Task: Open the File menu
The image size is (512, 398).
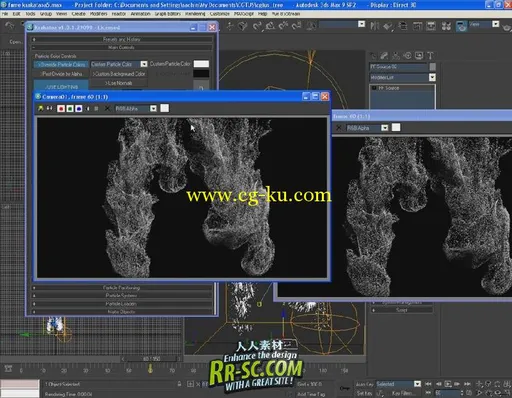Action: [5, 14]
